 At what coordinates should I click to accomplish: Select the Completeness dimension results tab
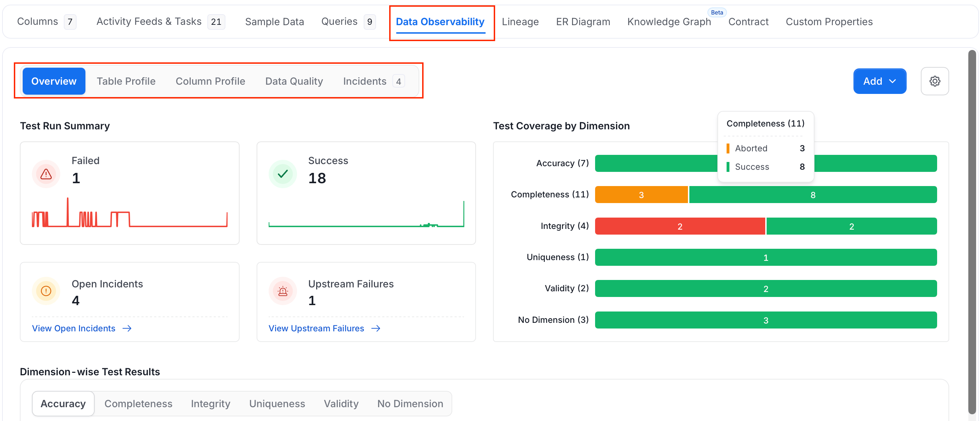tap(139, 404)
